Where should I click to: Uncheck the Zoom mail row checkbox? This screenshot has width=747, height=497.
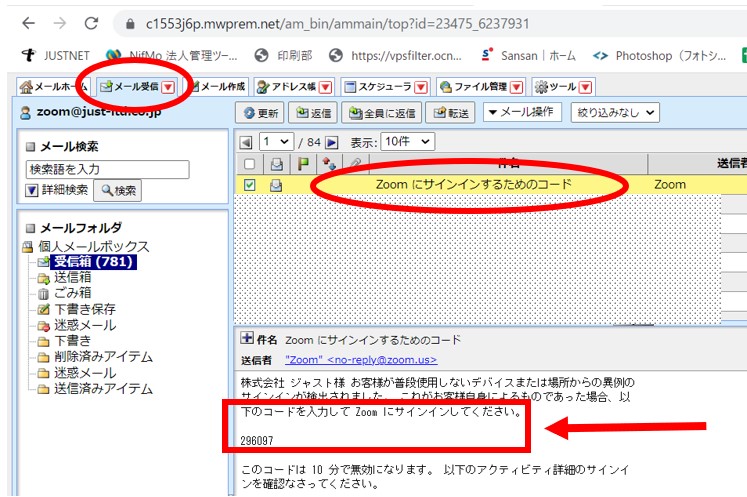[249, 185]
